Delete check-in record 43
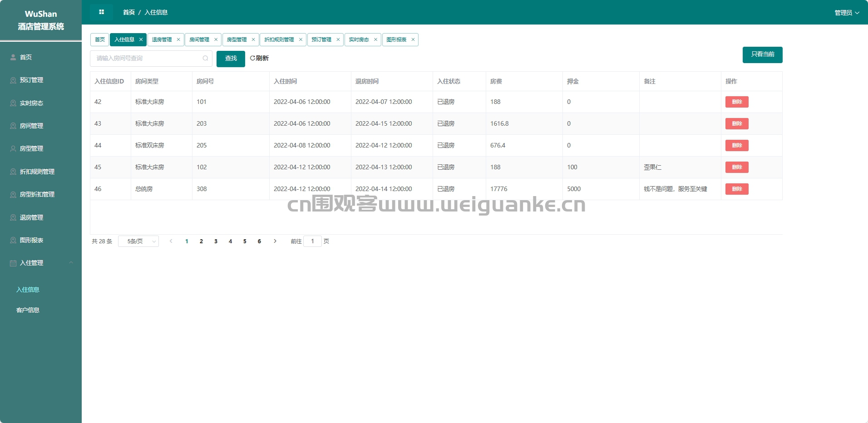 click(737, 123)
